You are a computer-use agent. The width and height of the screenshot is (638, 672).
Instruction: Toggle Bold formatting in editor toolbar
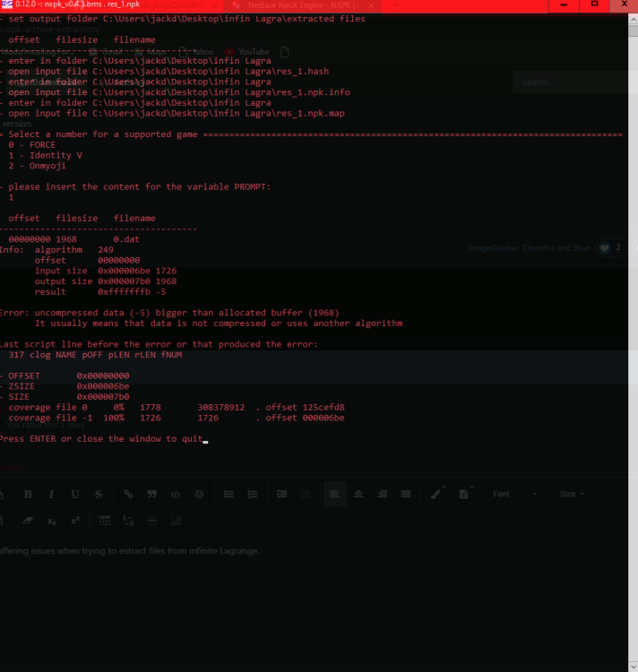point(28,494)
